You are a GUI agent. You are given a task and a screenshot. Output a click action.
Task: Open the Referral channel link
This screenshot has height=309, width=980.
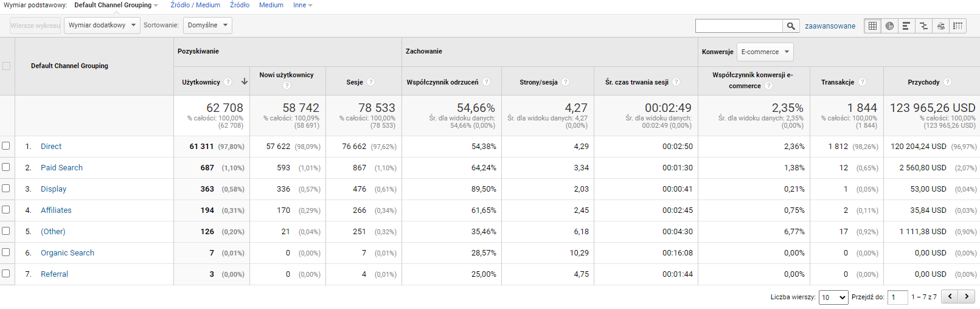(54, 274)
